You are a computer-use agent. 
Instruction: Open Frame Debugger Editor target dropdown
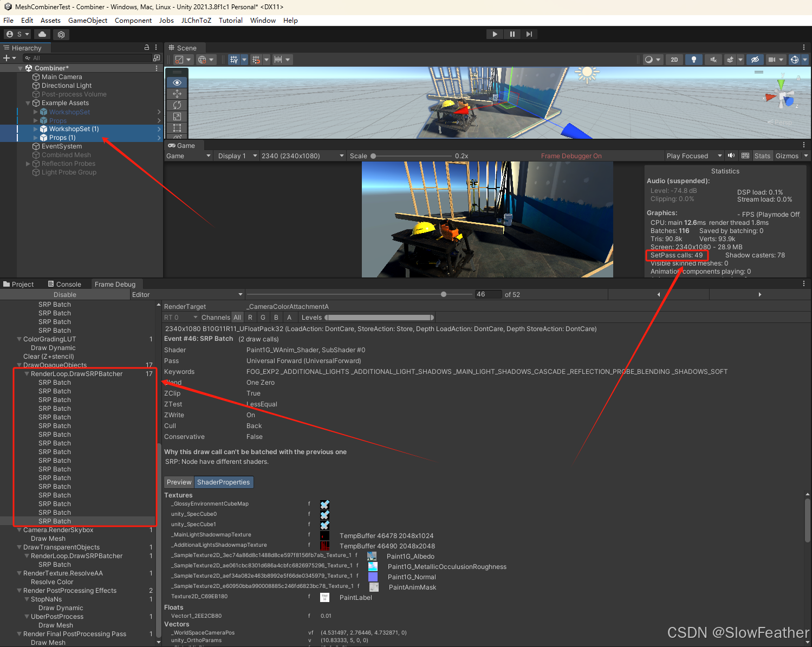187,294
